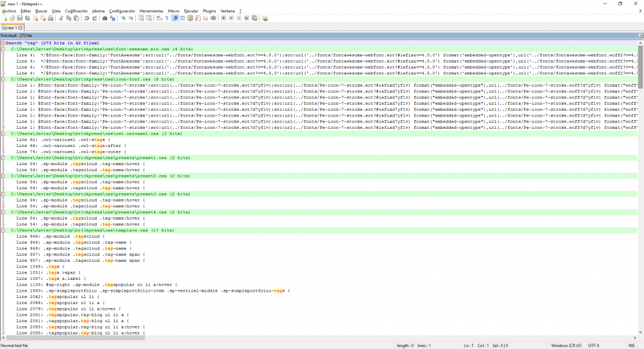The height and width of the screenshot is (349, 644).
Task: Create a new document from toolbar
Action: [x=5, y=18]
